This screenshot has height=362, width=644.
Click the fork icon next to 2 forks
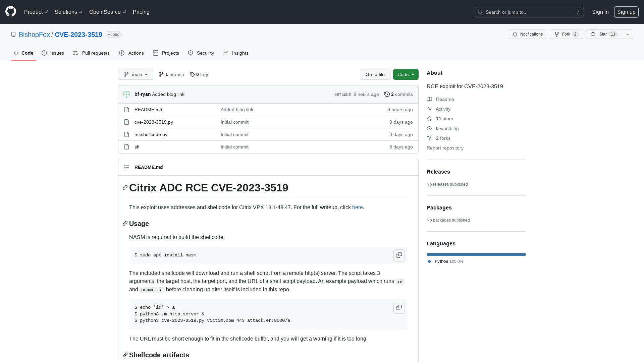coord(429,138)
